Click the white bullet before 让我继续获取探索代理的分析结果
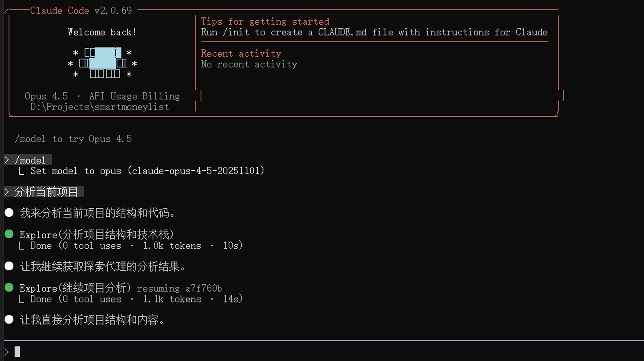 [9, 266]
